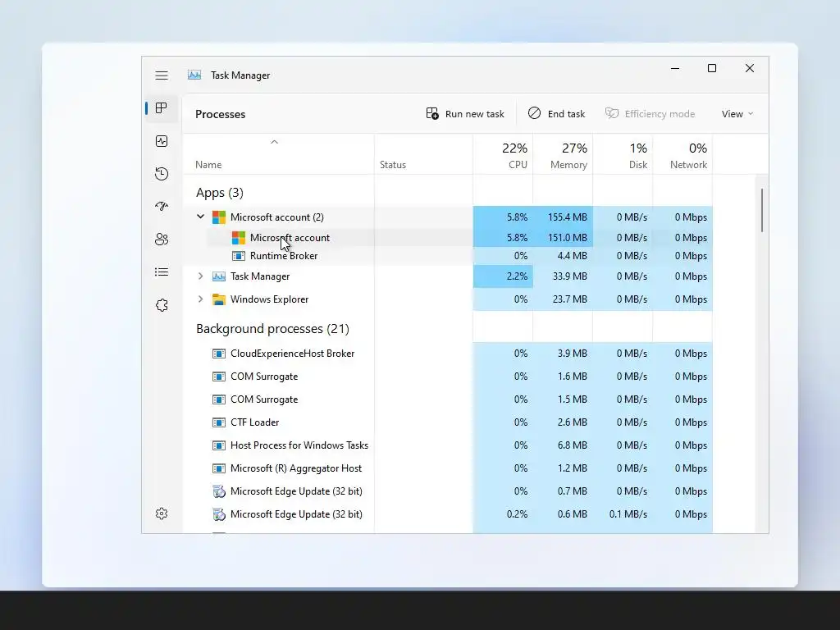
Task: Sort processes by Memory column
Action: [x=563, y=154]
